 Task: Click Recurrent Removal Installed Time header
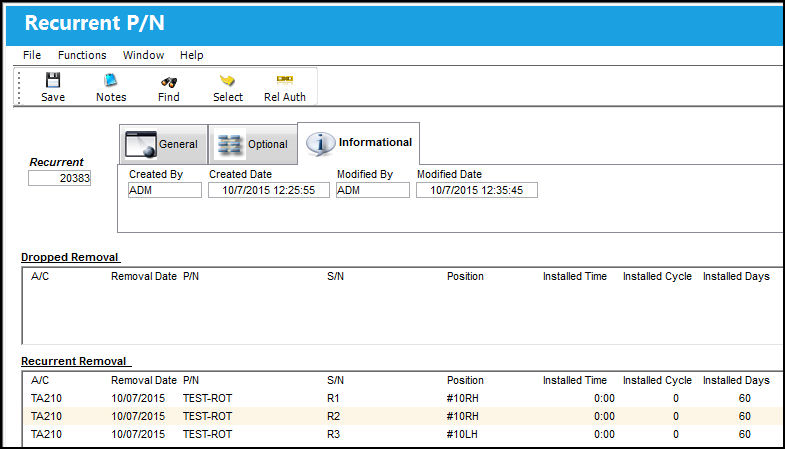pyautogui.click(x=575, y=380)
